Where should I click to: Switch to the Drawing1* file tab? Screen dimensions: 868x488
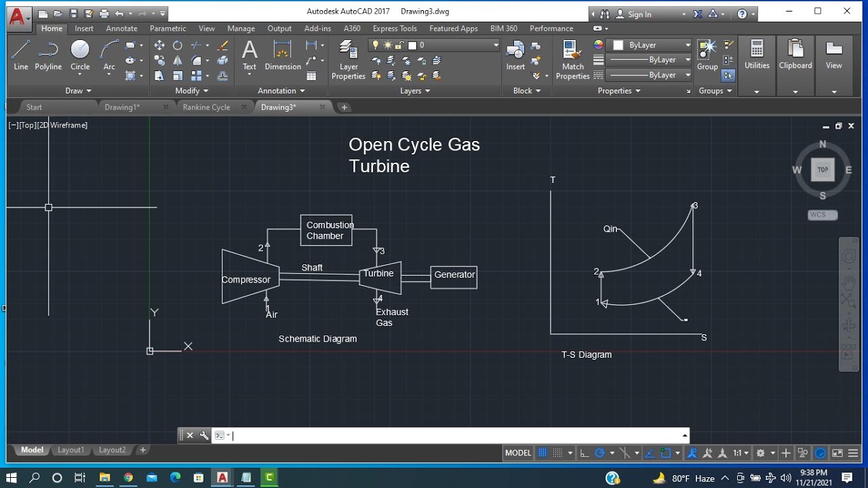pyautogui.click(x=122, y=107)
